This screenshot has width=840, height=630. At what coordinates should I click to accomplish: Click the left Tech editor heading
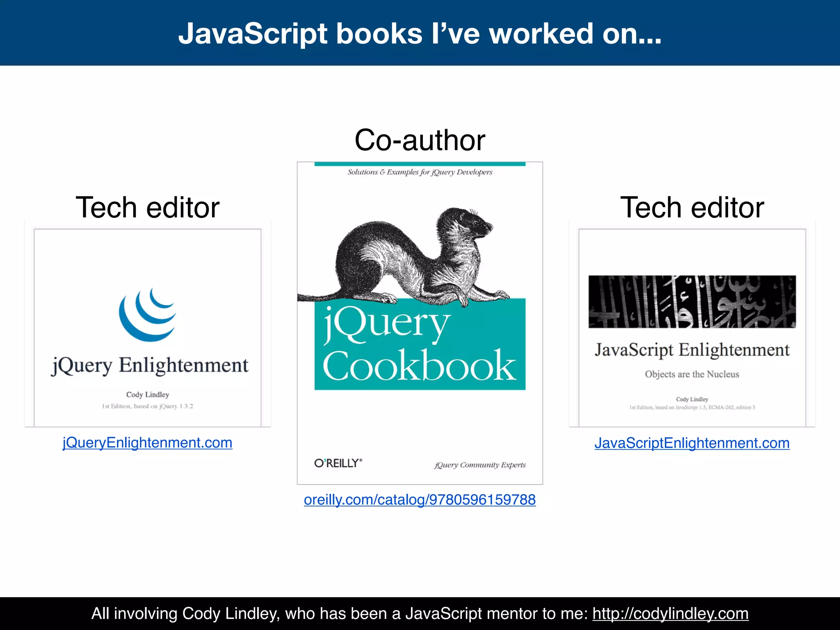coord(147,208)
